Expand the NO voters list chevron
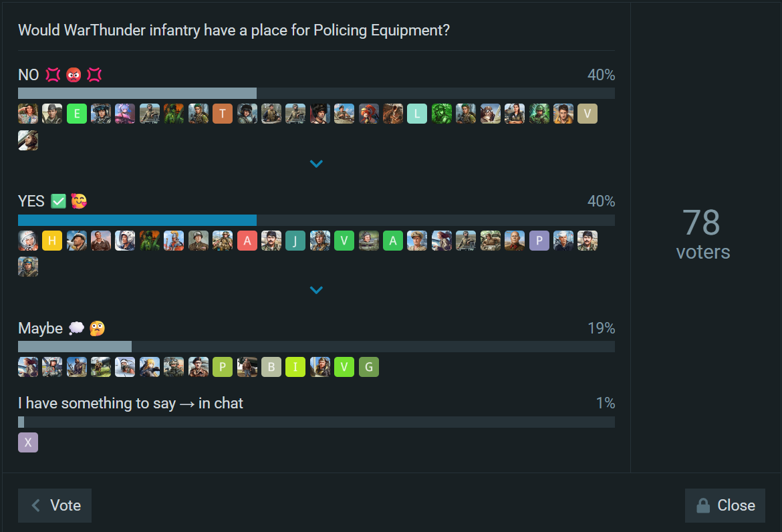This screenshot has width=782, height=532. 316,164
